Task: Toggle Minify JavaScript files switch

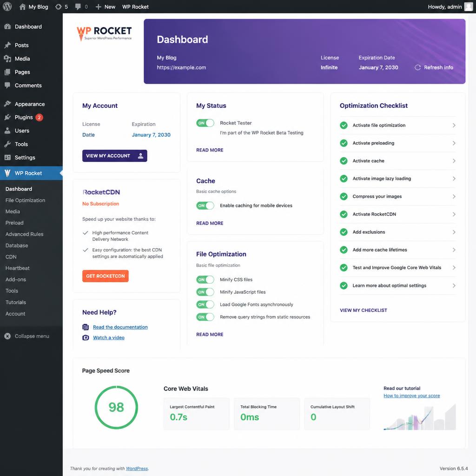Action: click(205, 292)
